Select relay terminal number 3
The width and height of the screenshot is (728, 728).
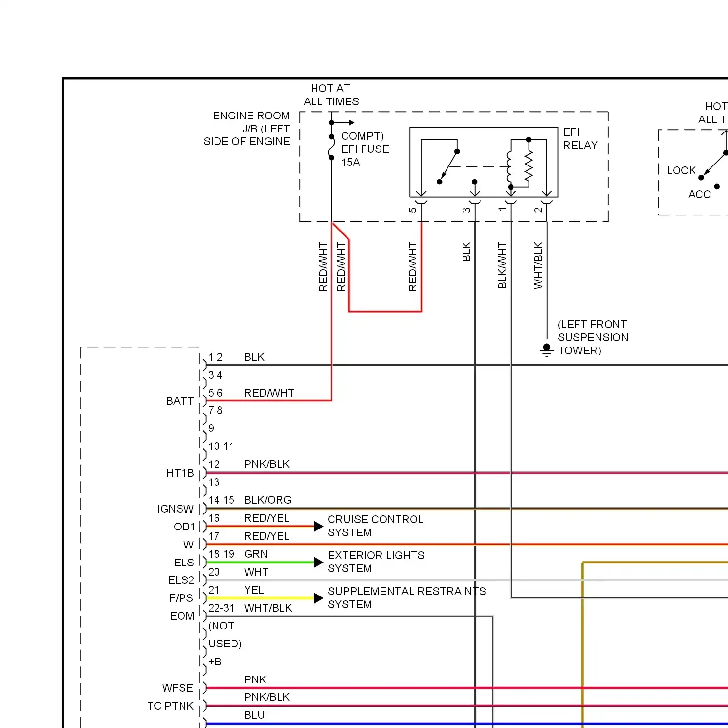[x=466, y=210]
